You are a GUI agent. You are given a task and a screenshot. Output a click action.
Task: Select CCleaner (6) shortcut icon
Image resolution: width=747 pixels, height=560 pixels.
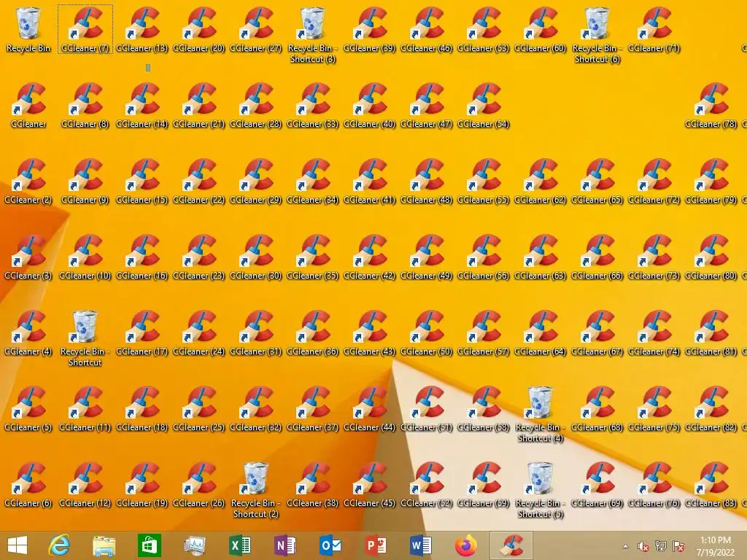pos(28,484)
